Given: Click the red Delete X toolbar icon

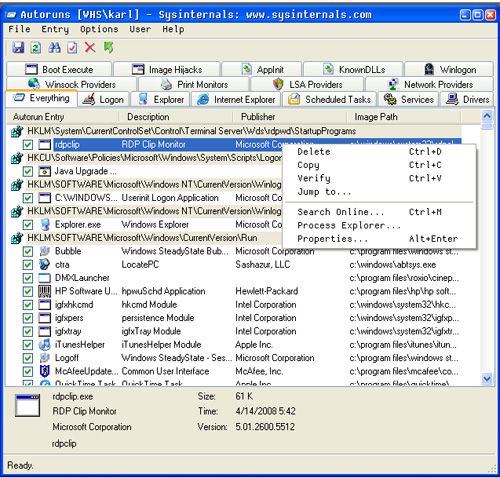Looking at the screenshot, I should (x=90, y=47).
